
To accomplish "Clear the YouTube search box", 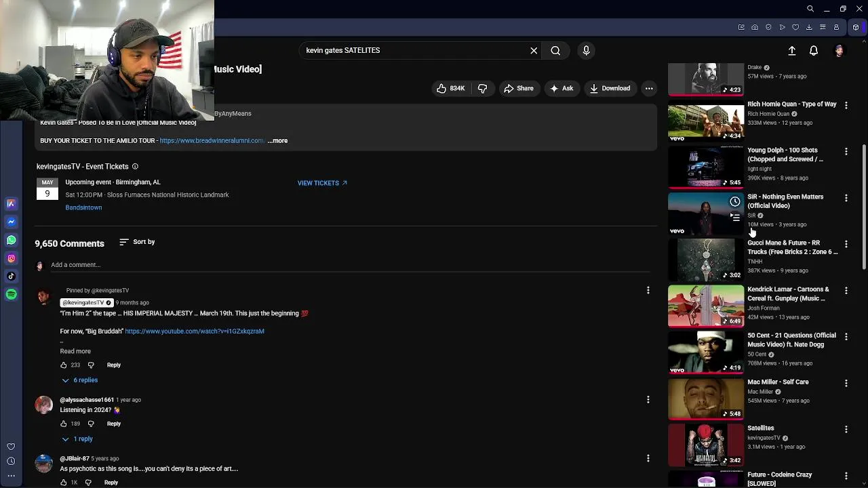I will coord(534,50).
